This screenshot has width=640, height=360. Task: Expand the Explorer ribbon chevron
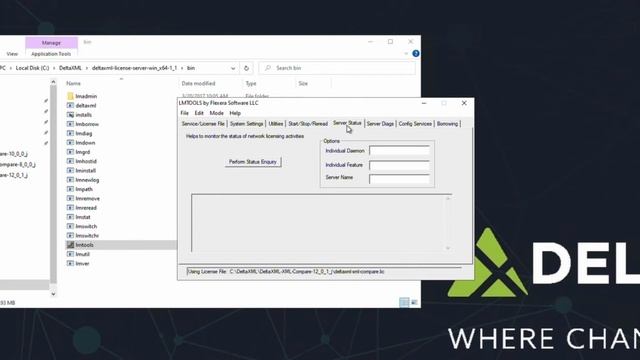click(x=406, y=53)
